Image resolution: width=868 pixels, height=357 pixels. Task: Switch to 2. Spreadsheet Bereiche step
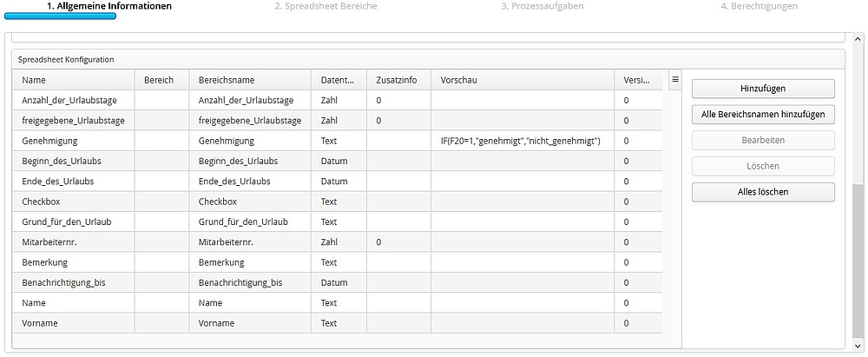(x=326, y=6)
